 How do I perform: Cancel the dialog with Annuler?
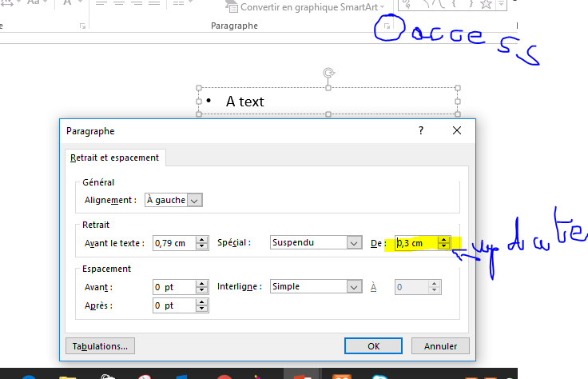tap(441, 346)
